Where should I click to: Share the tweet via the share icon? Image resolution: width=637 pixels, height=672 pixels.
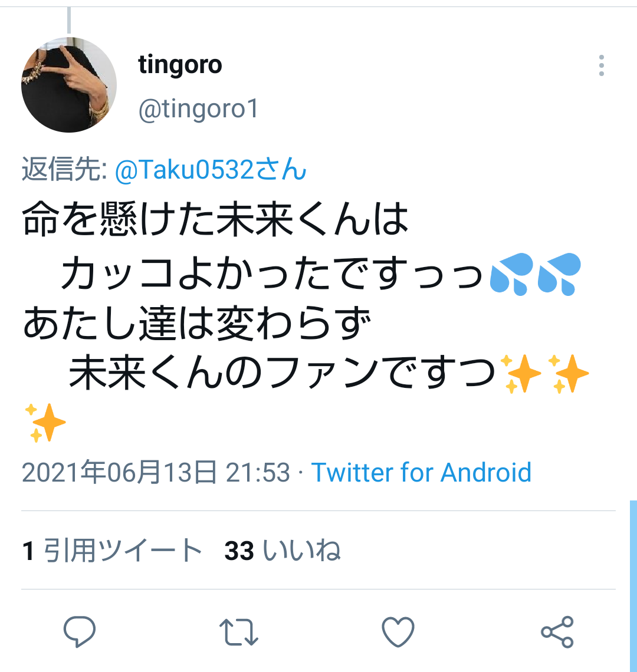point(557,632)
